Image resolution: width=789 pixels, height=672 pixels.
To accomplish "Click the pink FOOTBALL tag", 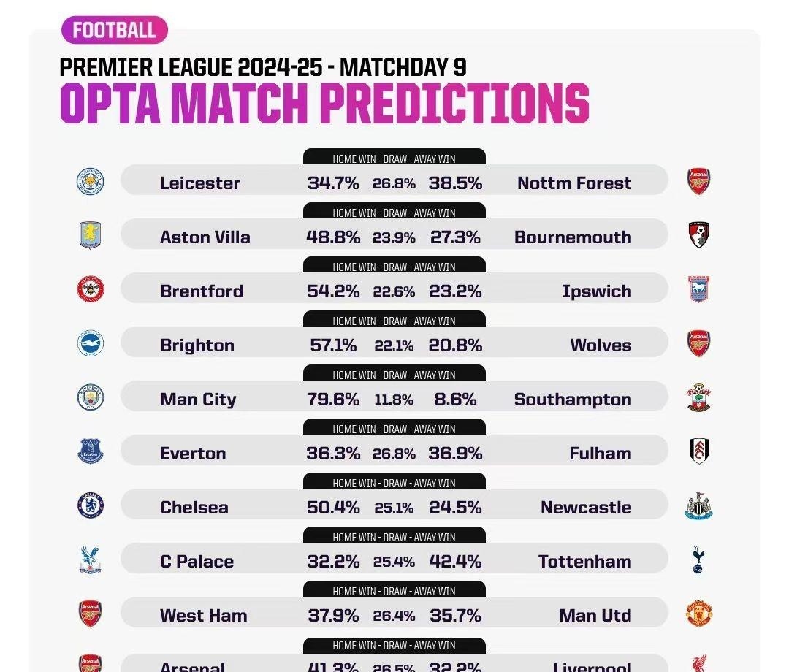I will click(x=115, y=30).
